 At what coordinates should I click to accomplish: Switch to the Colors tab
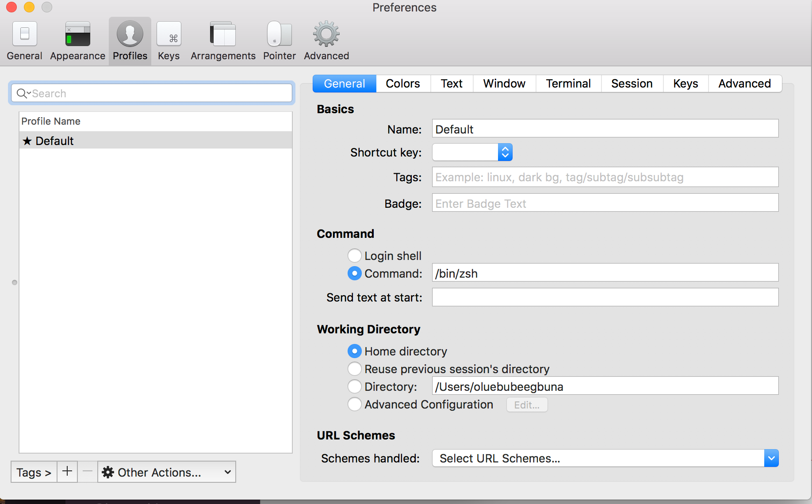pyautogui.click(x=403, y=84)
